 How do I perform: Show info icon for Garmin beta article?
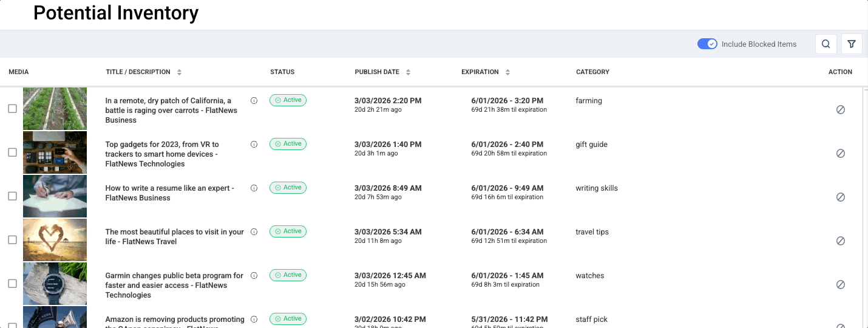(x=254, y=276)
